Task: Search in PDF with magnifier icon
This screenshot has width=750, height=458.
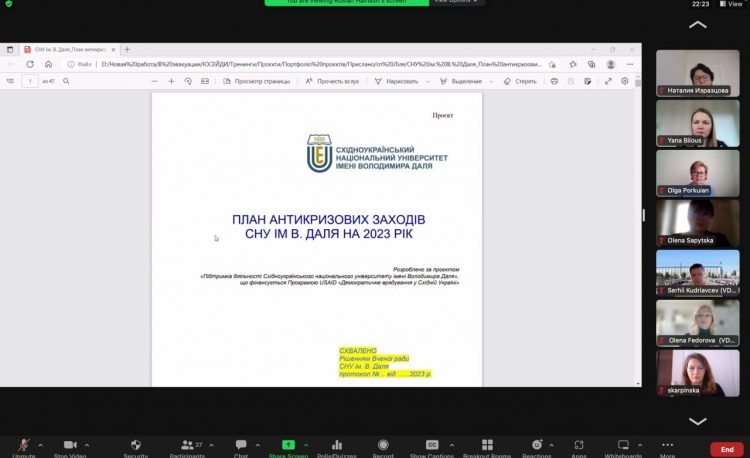Action: coord(66,81)
